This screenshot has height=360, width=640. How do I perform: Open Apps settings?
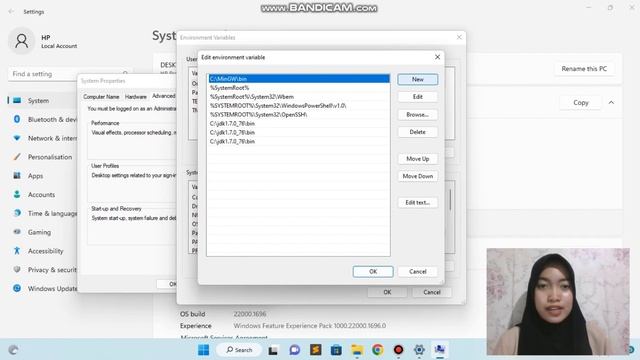[43, 176]
